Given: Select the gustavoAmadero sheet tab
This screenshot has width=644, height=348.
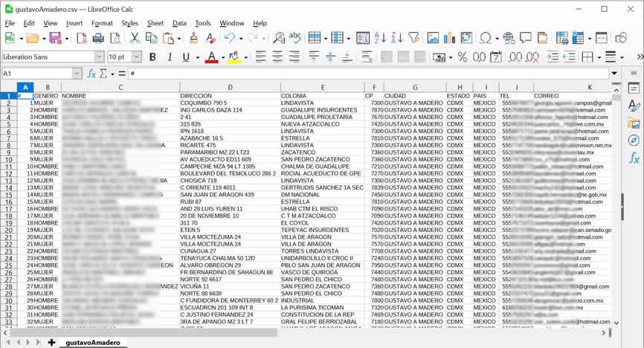Looking at the screenshot, I should coord(93,342).
